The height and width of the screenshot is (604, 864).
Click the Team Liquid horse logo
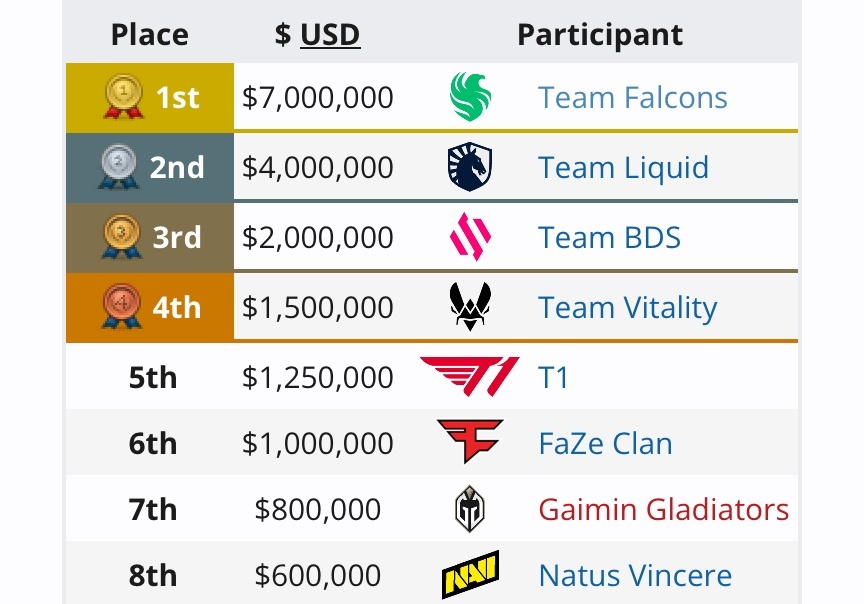tap(470, 167)
